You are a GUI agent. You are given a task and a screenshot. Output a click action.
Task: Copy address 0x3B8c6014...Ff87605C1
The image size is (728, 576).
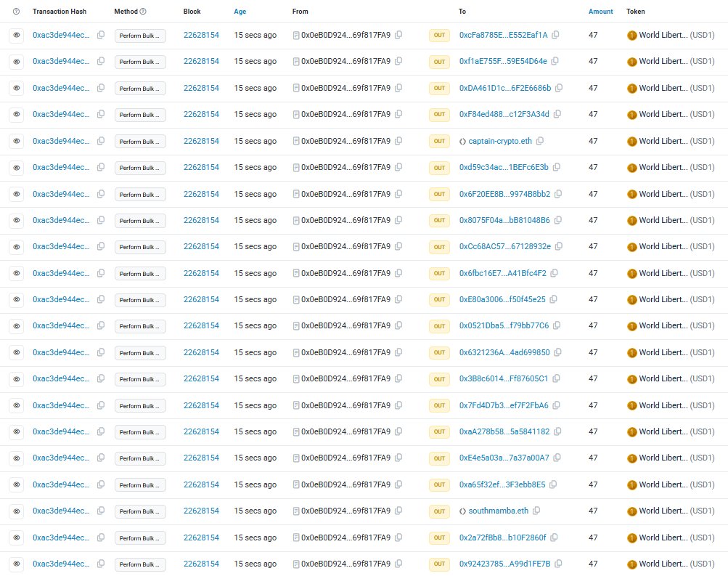(x=556, y=378)
